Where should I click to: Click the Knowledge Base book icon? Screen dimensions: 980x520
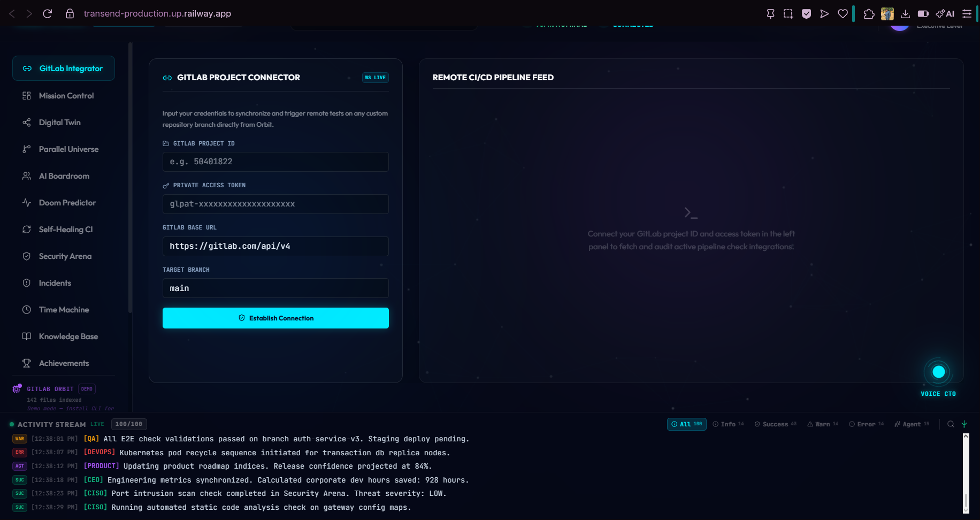click(27, 337)
